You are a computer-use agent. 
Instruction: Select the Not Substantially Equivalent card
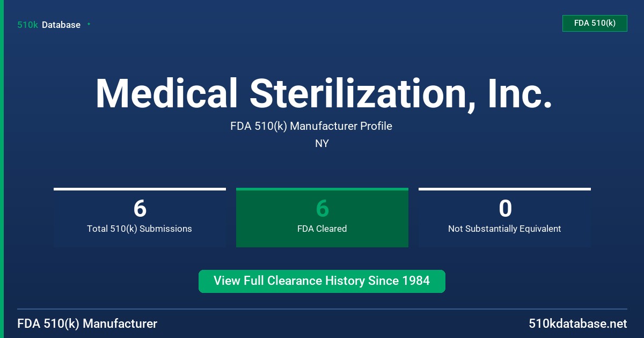pyautogui.click(x=504, y=217)
